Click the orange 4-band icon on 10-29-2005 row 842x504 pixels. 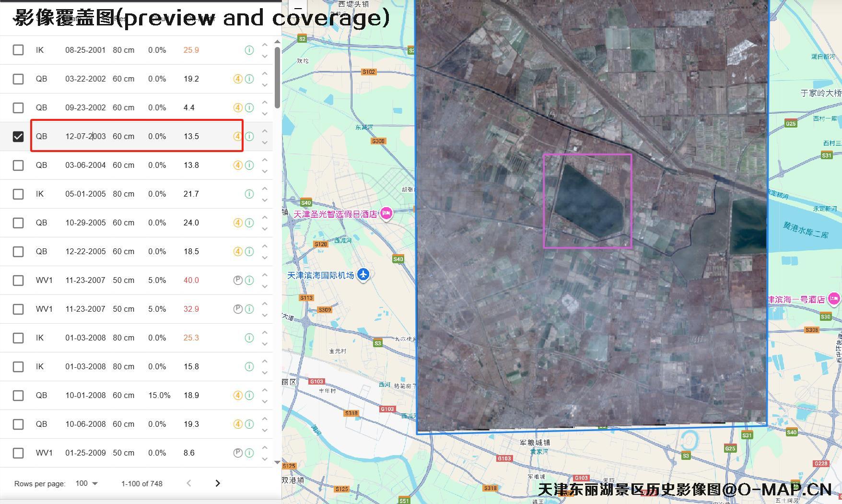point(237,223)
